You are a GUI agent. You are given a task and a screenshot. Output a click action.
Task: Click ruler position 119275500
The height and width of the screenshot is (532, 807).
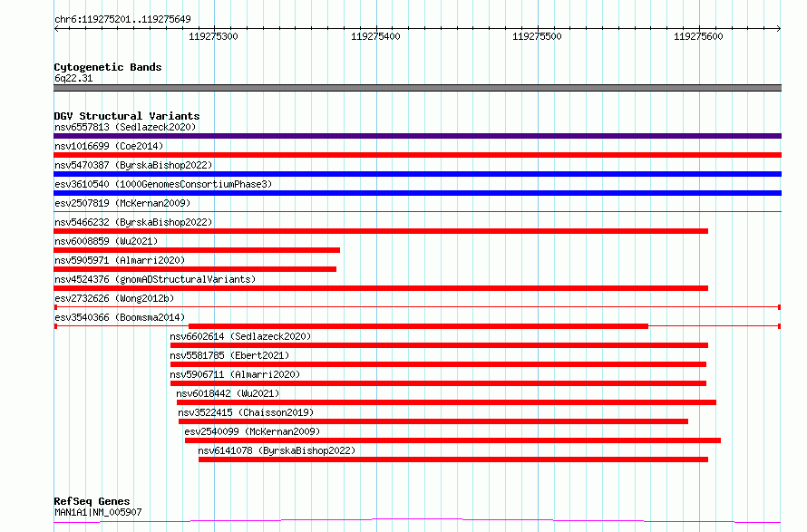tap(538, 36)
